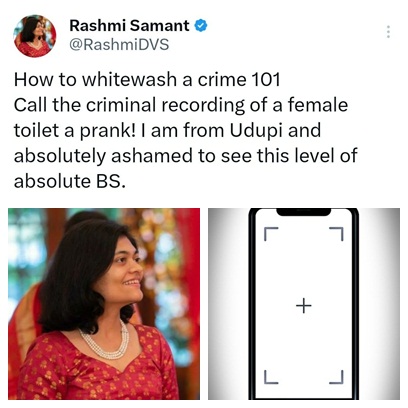408x408 pixels.
Task: Click the closing text "absolute BS."
Action: coord(70,181)
